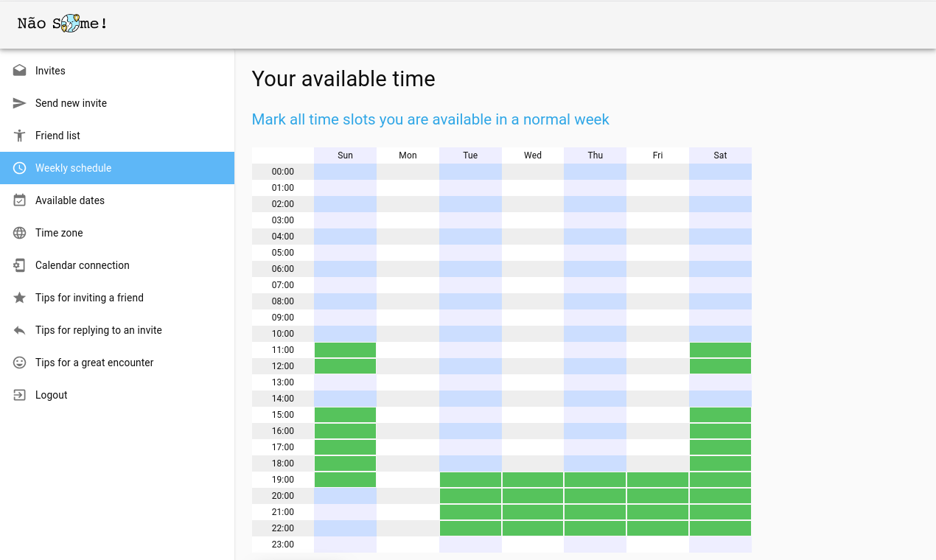936x560 pixels.
Task: Toggle Wednesday 20:00 available slot
Action: (x=533, y=496)
